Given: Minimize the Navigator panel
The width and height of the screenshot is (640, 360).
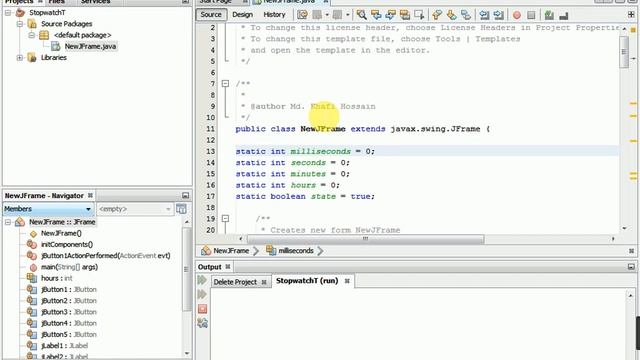Looking at the screenshot, I should click(x=185, y=196).
